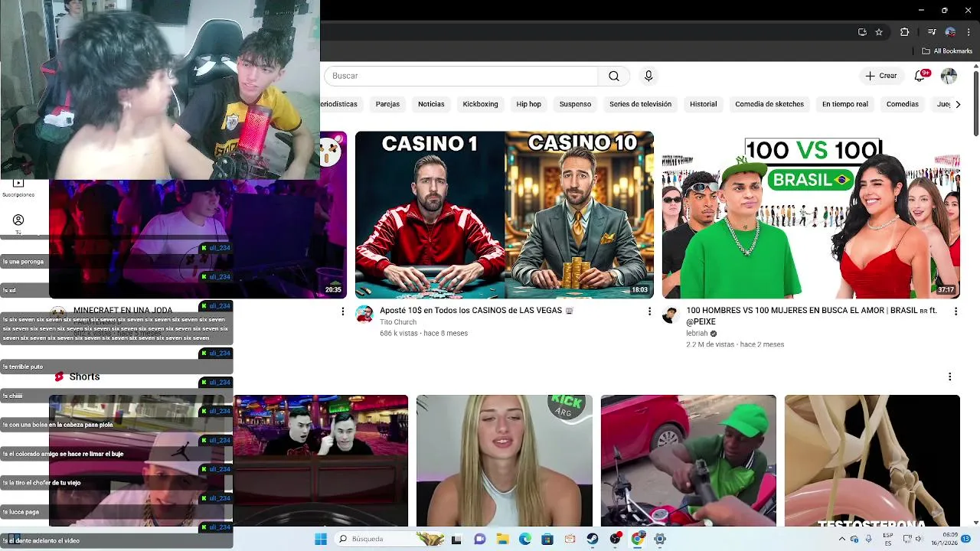Open Steam from the taskbar
The height and width of the screenshot is (551, 980).
[x=593, y=539]
